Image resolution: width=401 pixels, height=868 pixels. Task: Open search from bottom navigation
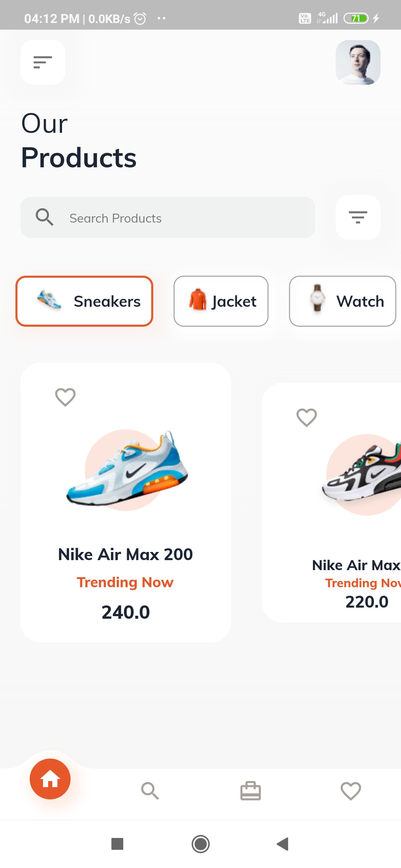[x=150, y=791]
